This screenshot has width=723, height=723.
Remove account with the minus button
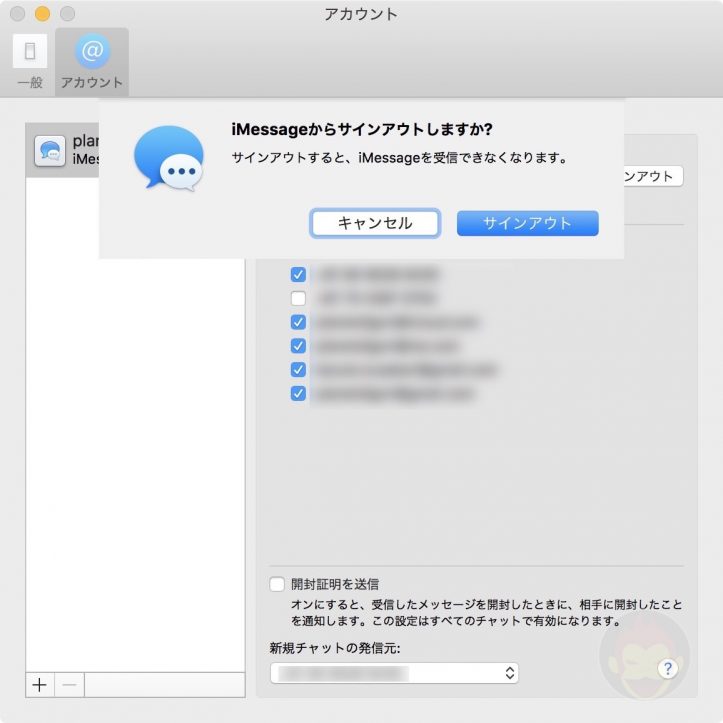click(x=69, y=685)
